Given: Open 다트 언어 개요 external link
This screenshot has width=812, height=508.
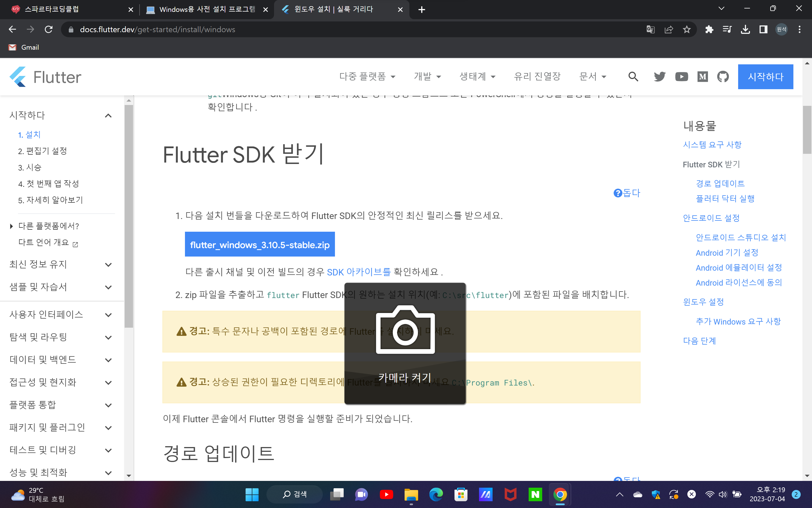Looking at the screenshot, I should coord(48,243).
